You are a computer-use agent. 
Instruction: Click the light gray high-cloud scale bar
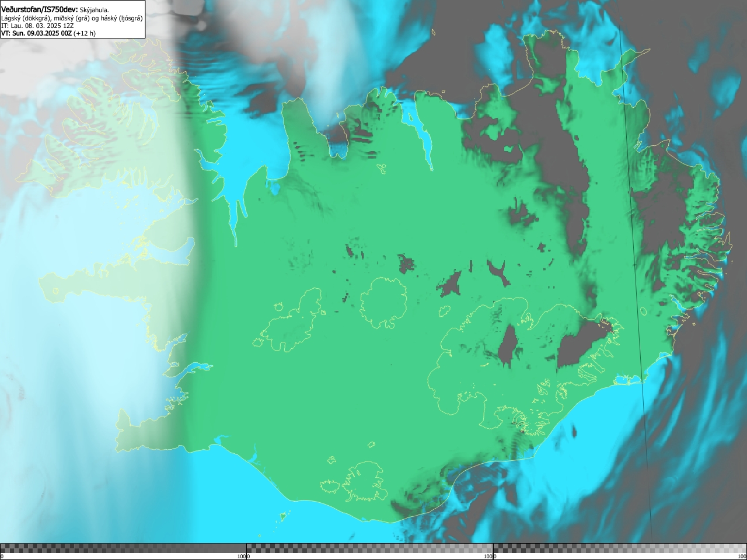[x=620, y=548]
